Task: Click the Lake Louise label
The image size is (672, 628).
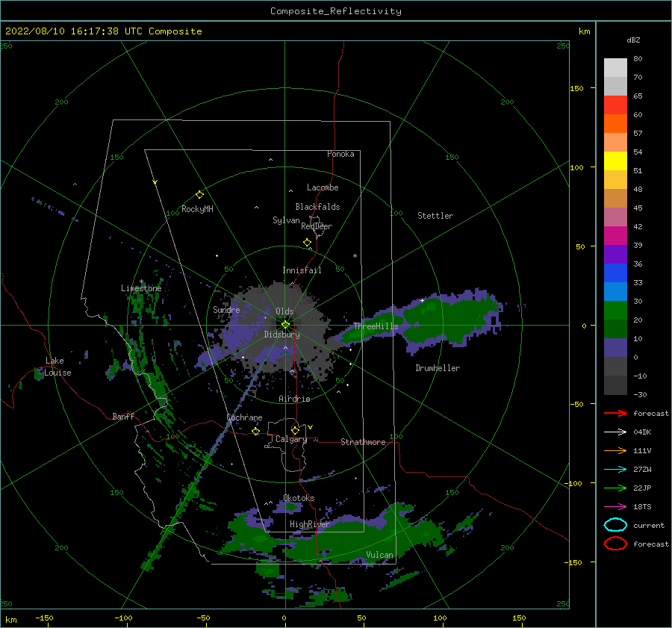Action: pyautogui.click(x=58, y=367)
